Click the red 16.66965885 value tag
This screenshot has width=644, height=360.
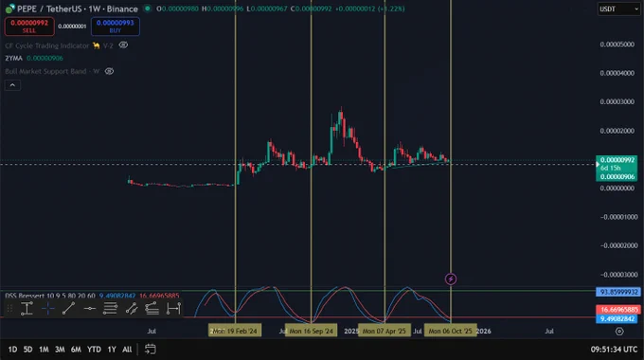click(x=618, y=310)
